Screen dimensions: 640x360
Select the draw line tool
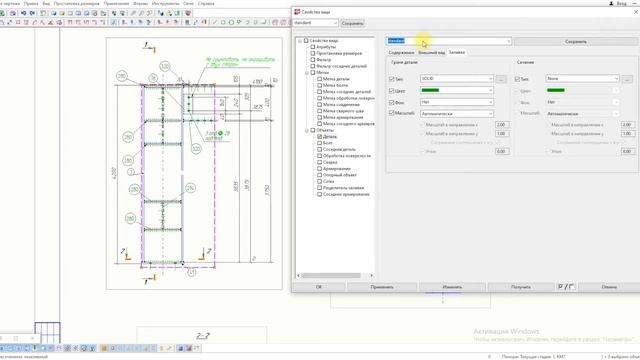215,22
